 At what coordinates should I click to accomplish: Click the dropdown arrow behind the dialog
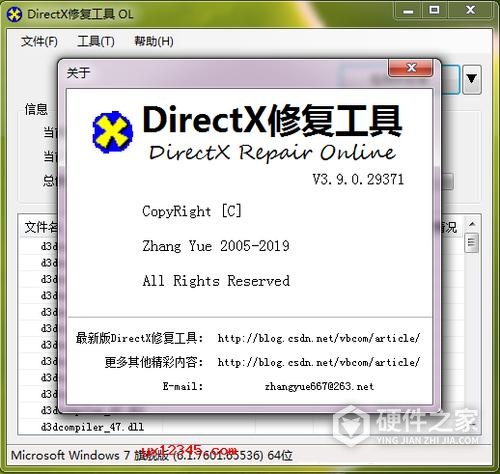coord(472,79)
